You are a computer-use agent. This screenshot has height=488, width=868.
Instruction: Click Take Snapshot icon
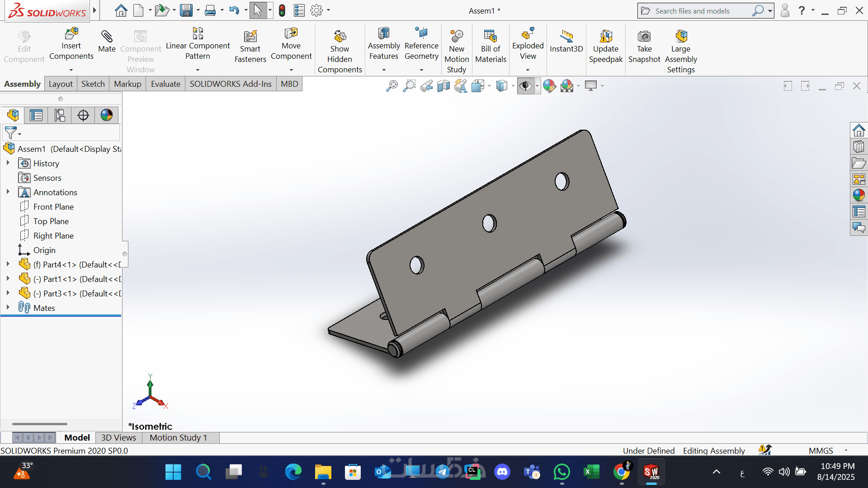(644, 37)
